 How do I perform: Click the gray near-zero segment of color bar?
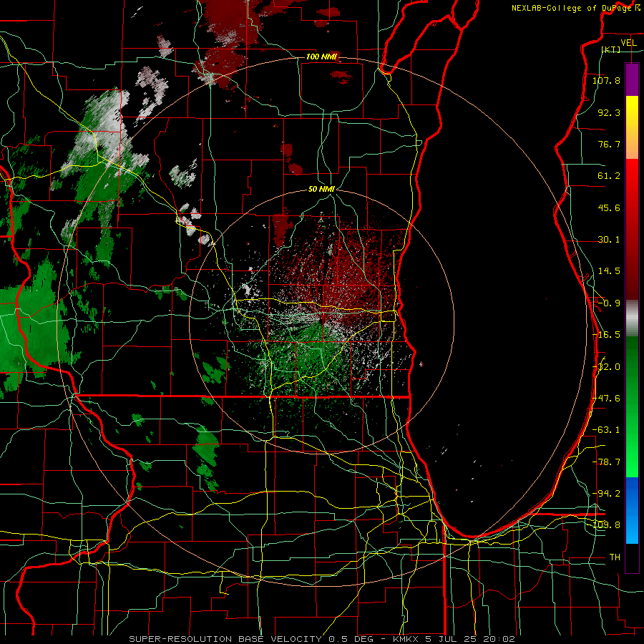(x=632, y=318)
